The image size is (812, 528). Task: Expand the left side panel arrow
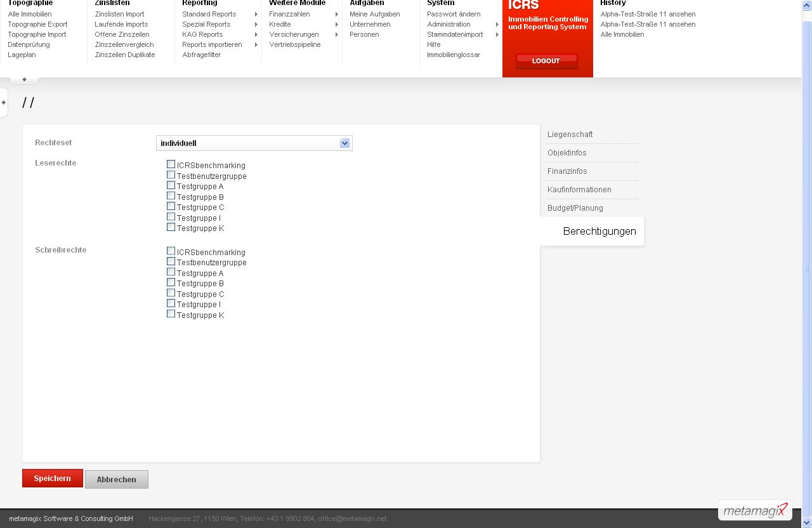[4, 102]
